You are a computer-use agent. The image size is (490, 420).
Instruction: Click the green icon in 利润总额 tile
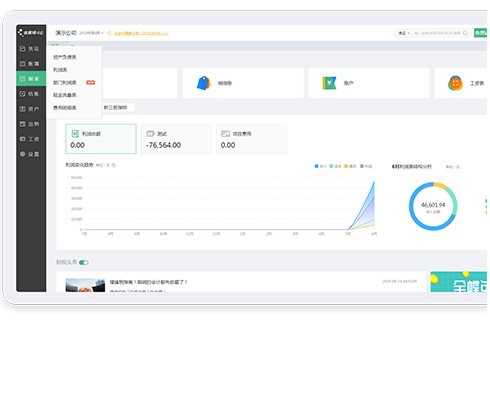coord(75,134)
